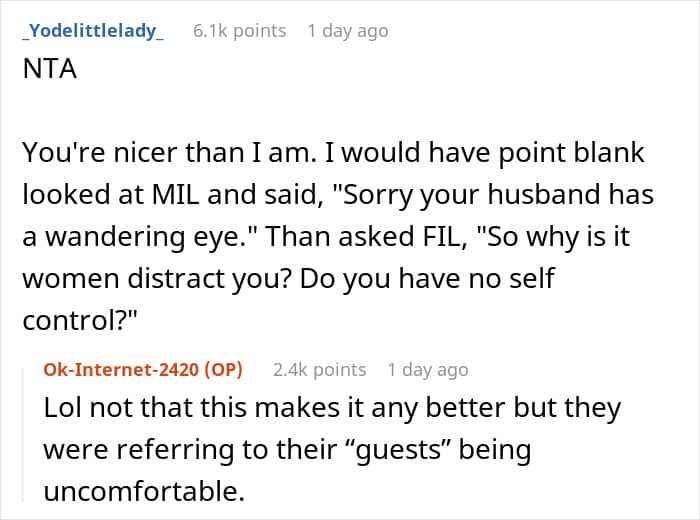Click the word "control?" ending the comment
The width and height of the screenshot is (700, 520).
pos(79,320)
